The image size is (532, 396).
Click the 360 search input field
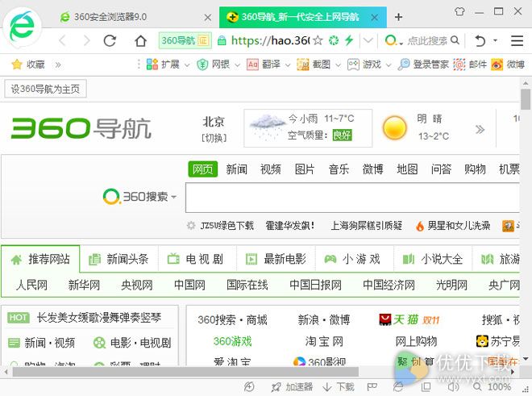pos(352,198)
